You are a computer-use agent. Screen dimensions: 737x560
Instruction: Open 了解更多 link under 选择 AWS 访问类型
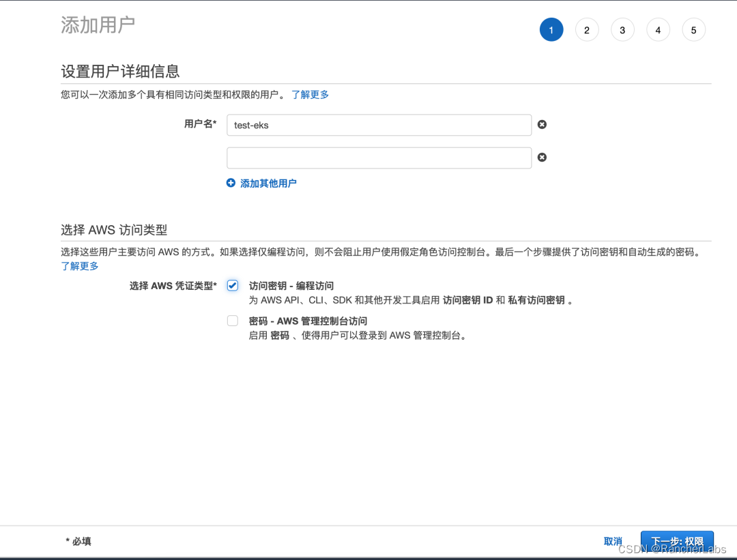[x=80, y=266]
